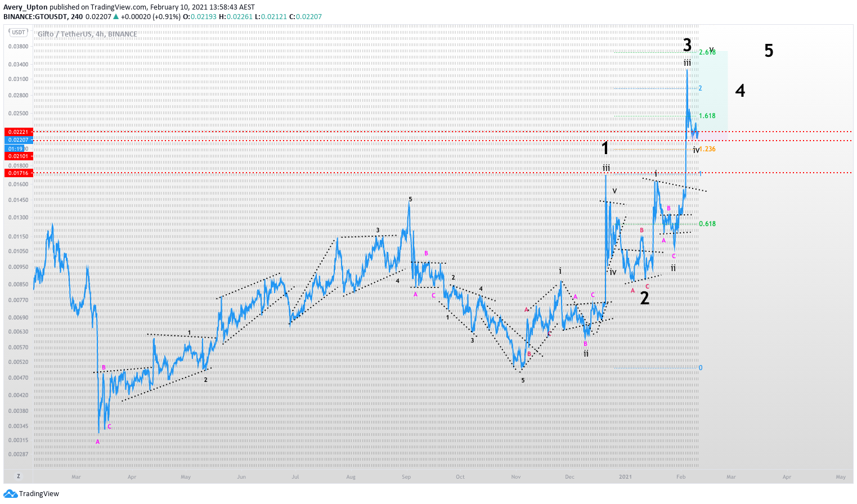857x504 pixels.
Task: Click the 0.00630 price axis label
Action: [x=19, y=332]
